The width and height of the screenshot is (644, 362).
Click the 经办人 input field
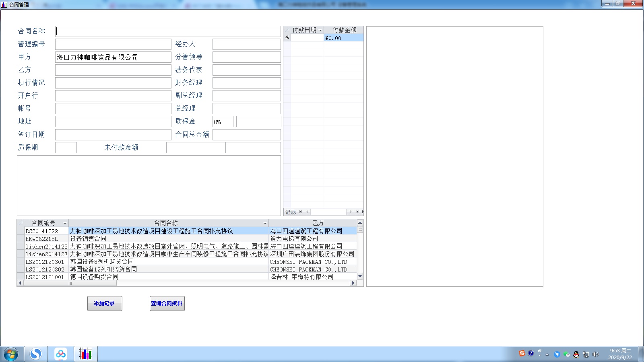247,44
